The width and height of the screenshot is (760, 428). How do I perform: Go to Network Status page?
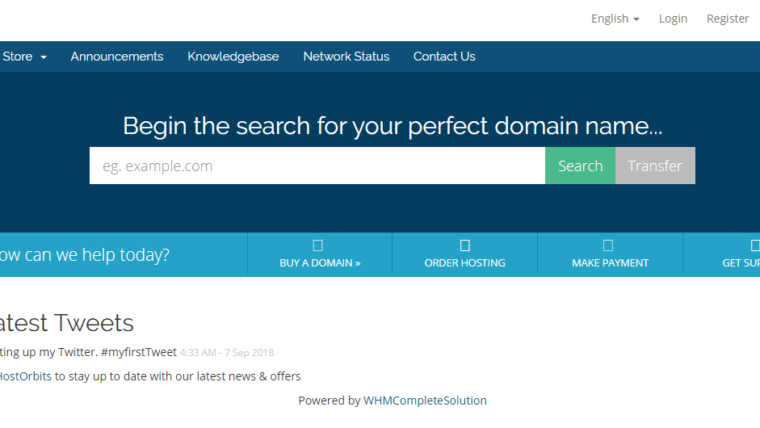pyautogui.click(x=346, y=57)
